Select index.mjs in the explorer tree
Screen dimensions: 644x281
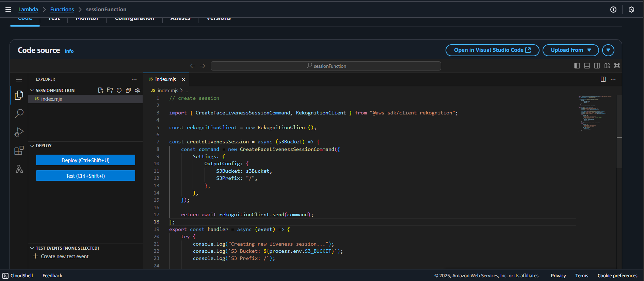point(85,99)
